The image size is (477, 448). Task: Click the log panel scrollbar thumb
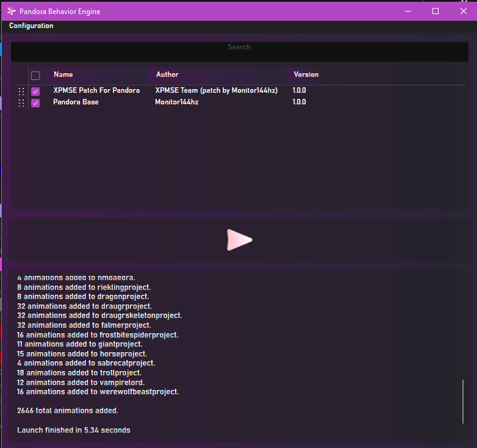(x=463, y=401)
